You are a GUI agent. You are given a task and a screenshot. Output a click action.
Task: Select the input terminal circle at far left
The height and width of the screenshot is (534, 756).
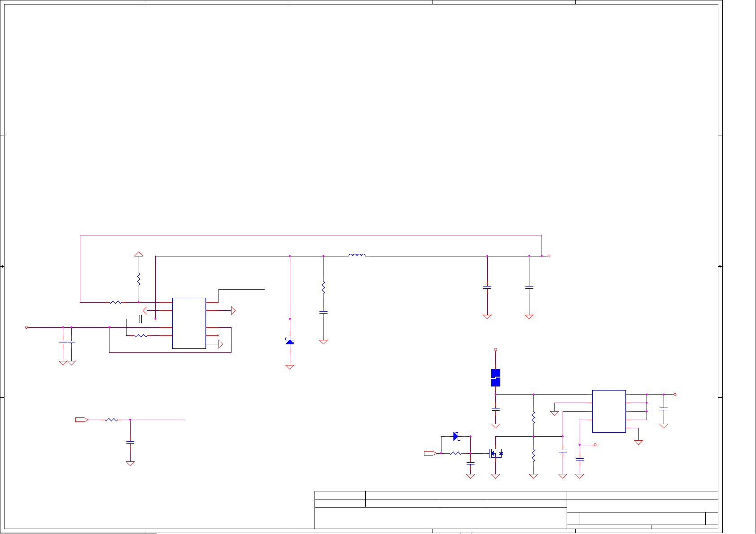(x=26, y=327)
